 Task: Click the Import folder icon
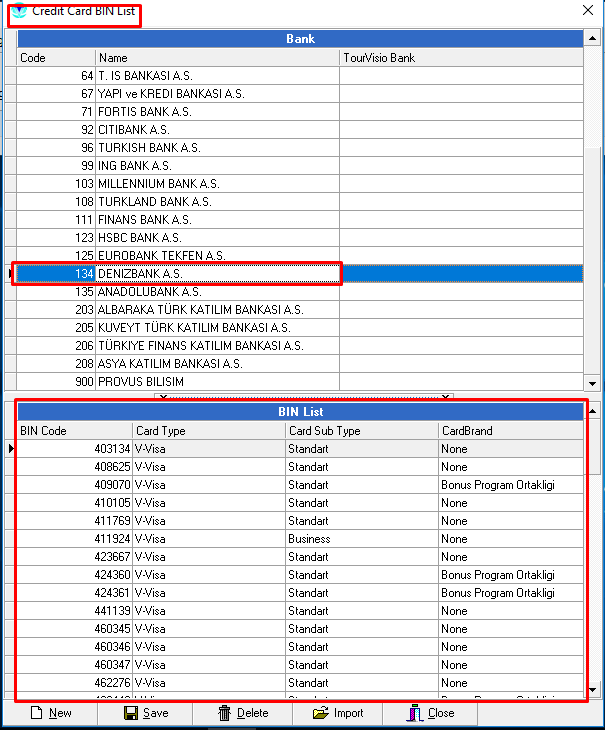click(x=321, y=713)
